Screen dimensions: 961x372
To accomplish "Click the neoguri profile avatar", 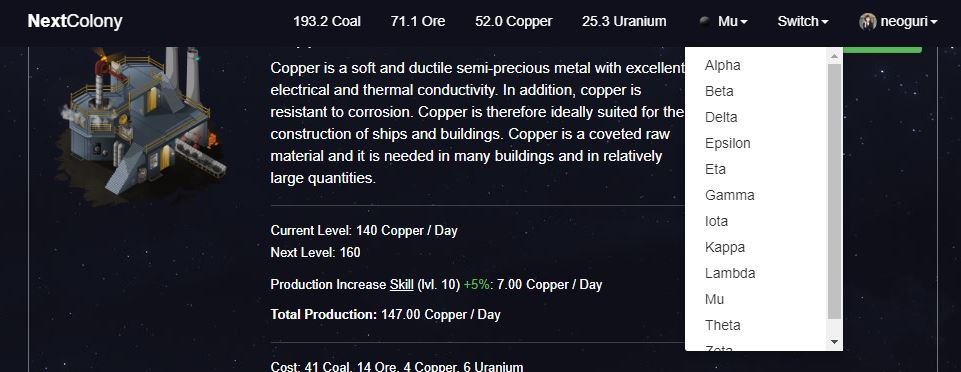I will 867,21.
